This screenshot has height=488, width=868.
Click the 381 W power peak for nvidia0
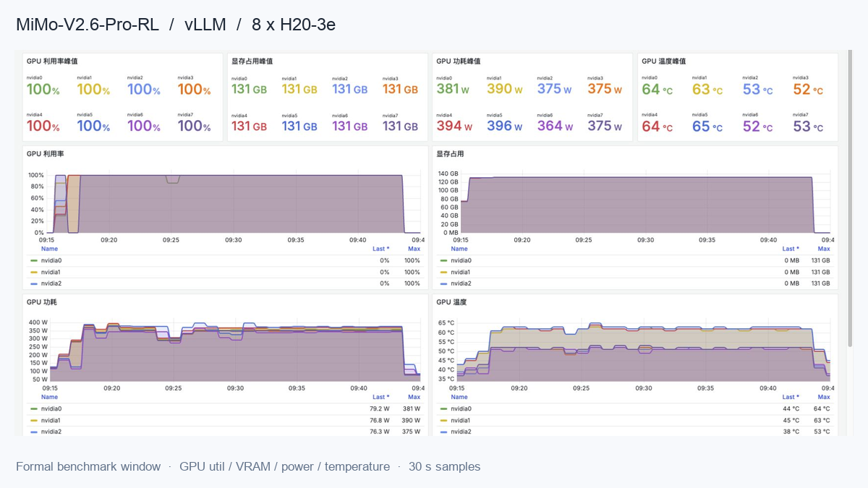(453, 89)
